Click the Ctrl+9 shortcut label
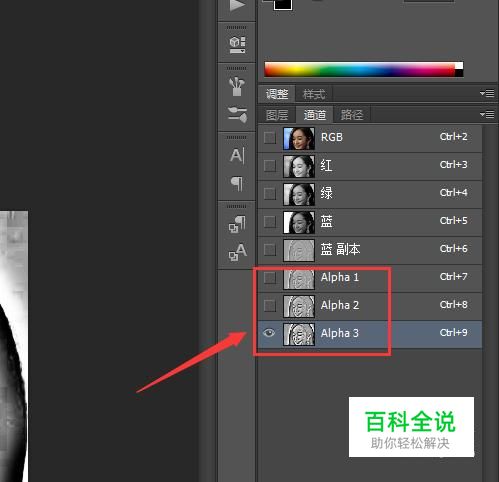Image resolution: width=499 pixels, height=482 pixels. [x=453, y=333]
